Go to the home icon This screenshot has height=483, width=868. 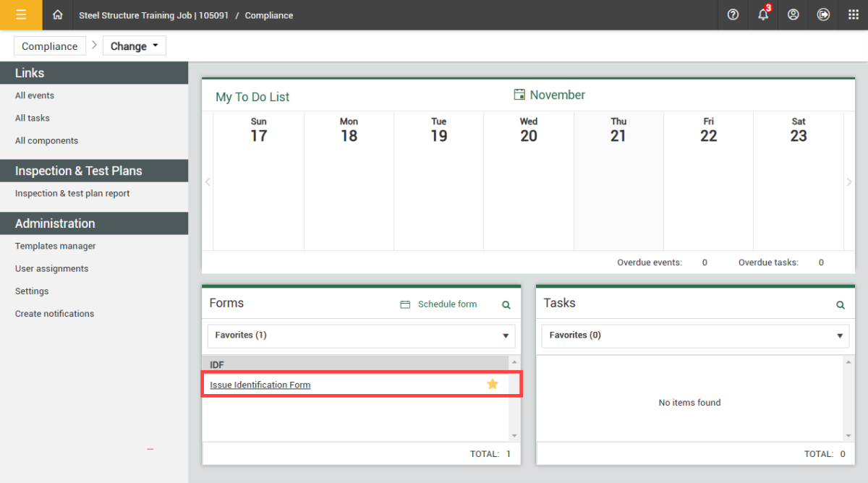coord(58,14)
